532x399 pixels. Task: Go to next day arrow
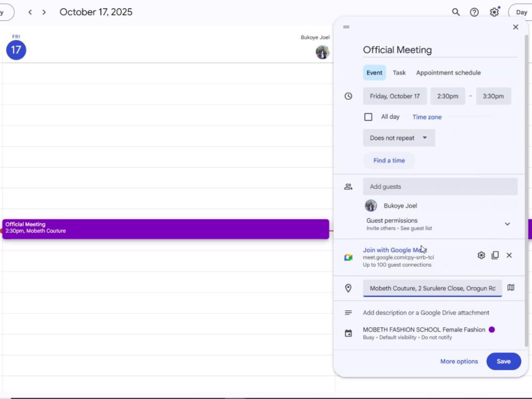[x=44, y=12]
